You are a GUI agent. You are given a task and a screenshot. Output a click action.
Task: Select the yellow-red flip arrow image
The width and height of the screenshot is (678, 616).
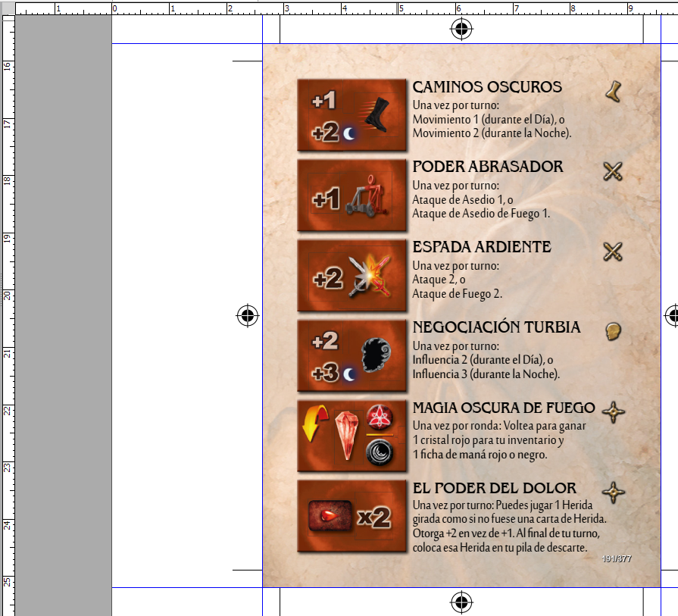pyautogui.click(x=314, y=423)
